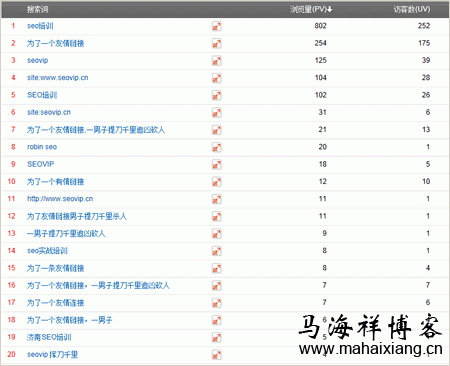Screen dimensions: 450x366
Task: Open trend chart icon for seo培训 row 1
Action: [217, 26]
